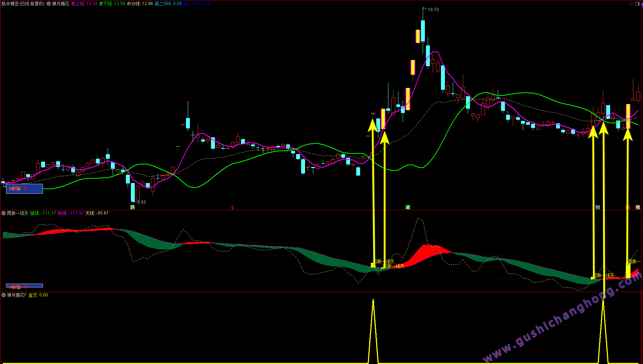Click the 8.55 low price label
This screenshot has width=643, height=364.
(x=142, y=202)
